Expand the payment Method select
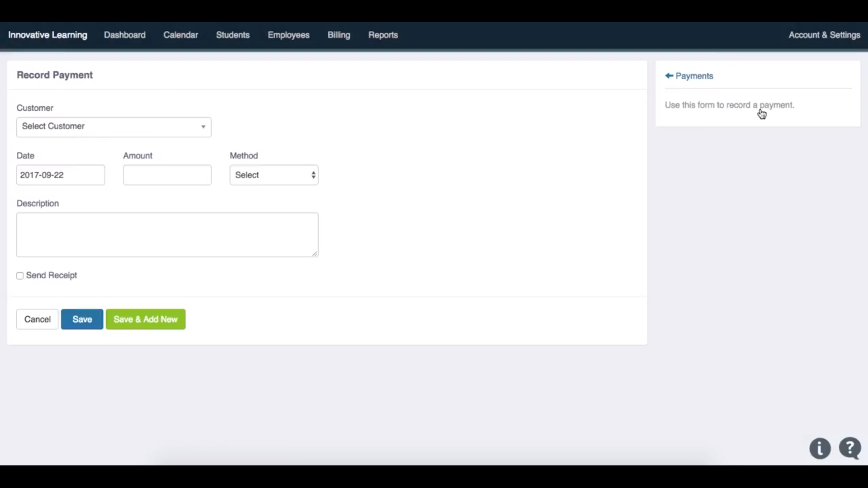 [274, 175]
